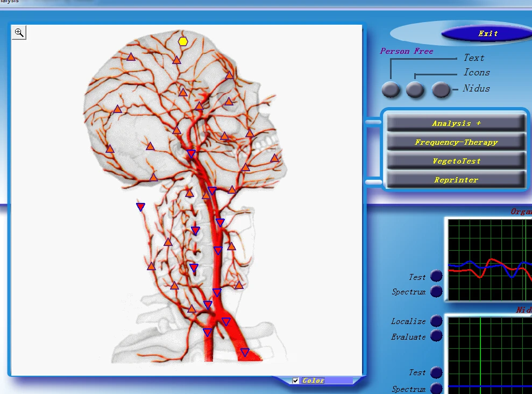This screenshot has width=532, height=394.
Task: Click the triangle marker on the chin
Action: tap(274, 158)
